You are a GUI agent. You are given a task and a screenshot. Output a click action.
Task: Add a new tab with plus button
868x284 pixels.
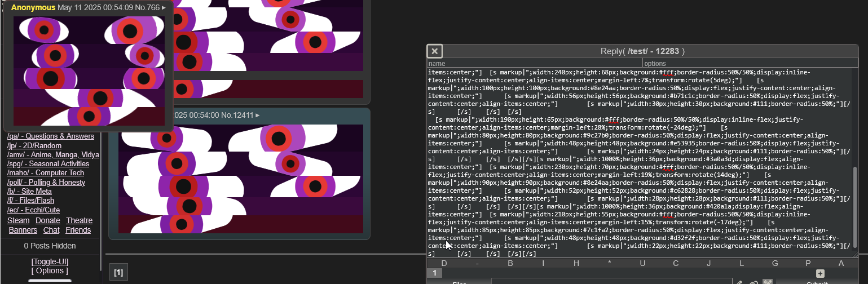coord(820,273)
